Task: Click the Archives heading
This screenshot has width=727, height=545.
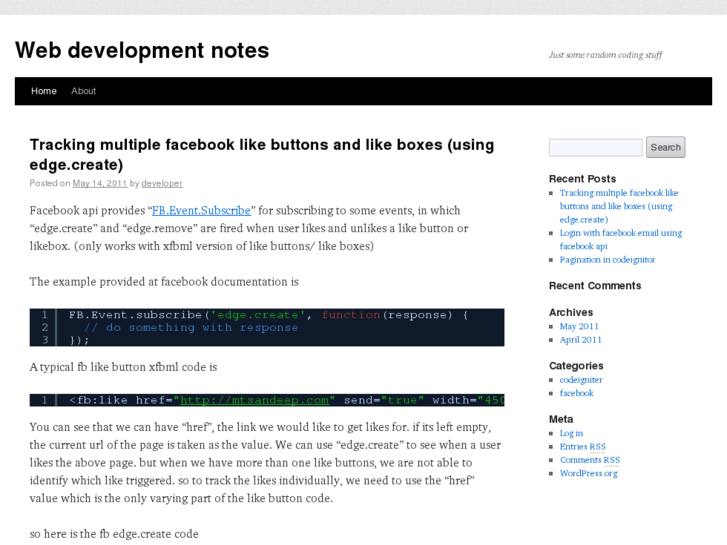Action: (571, 313)
